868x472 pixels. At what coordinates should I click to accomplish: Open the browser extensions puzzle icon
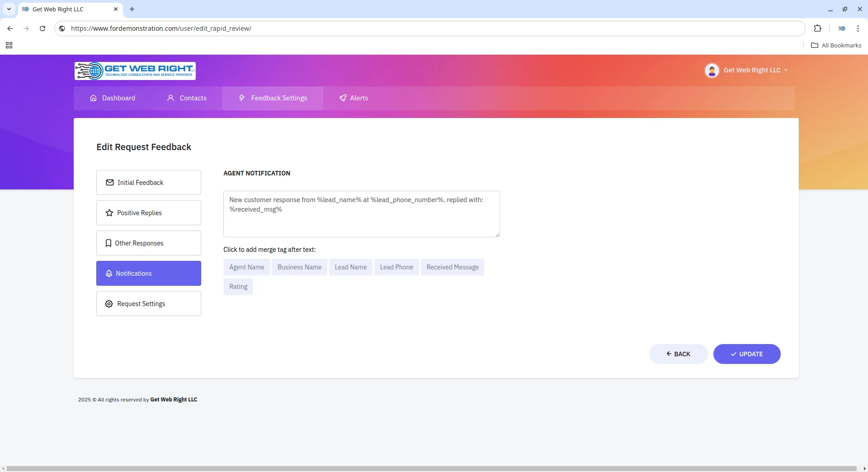click(817, 28)
